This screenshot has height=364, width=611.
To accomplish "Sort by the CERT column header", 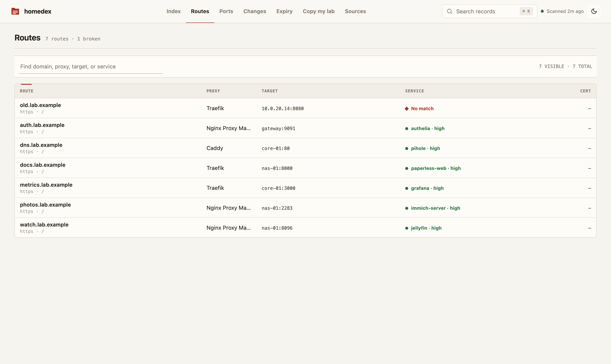I will tap(585, 91).
